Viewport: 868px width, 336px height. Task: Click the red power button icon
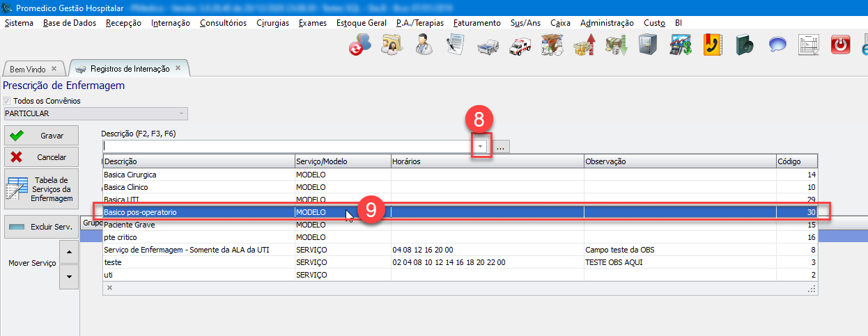click(x=842, y=45)
